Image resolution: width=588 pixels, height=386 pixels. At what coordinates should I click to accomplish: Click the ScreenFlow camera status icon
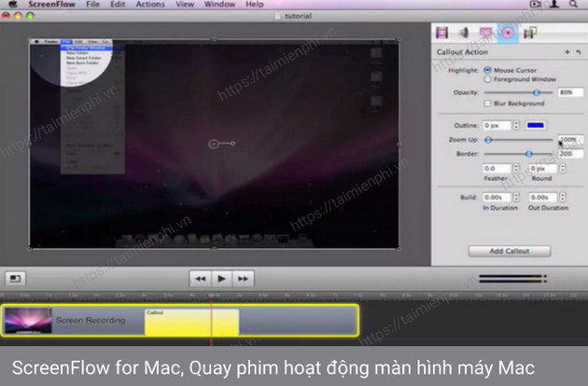point(535,4)
